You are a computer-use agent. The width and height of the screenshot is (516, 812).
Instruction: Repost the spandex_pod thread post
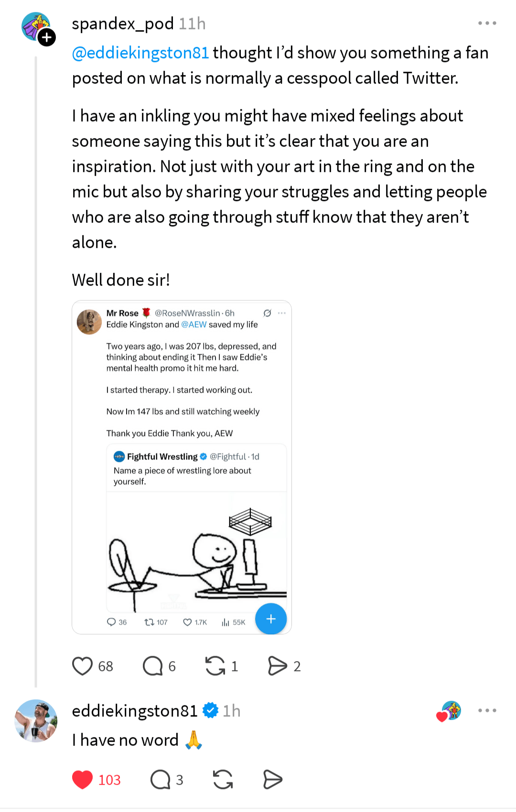215,666
